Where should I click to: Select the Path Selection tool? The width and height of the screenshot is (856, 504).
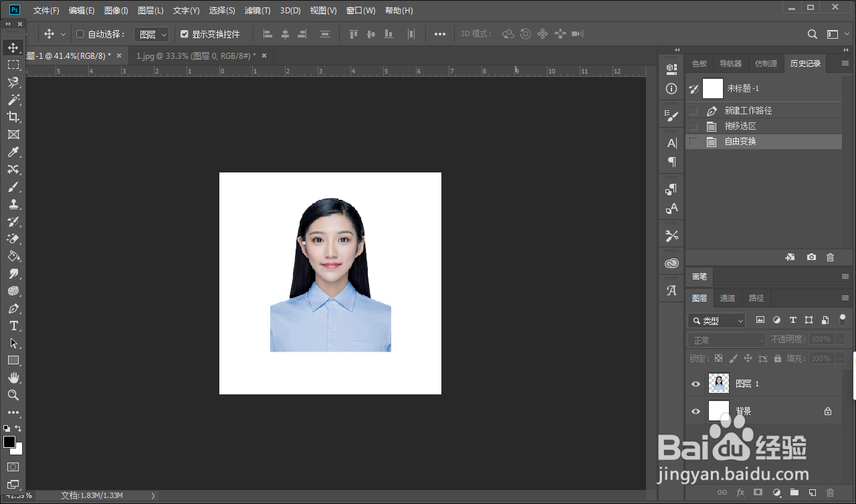[x=13, y=343]
